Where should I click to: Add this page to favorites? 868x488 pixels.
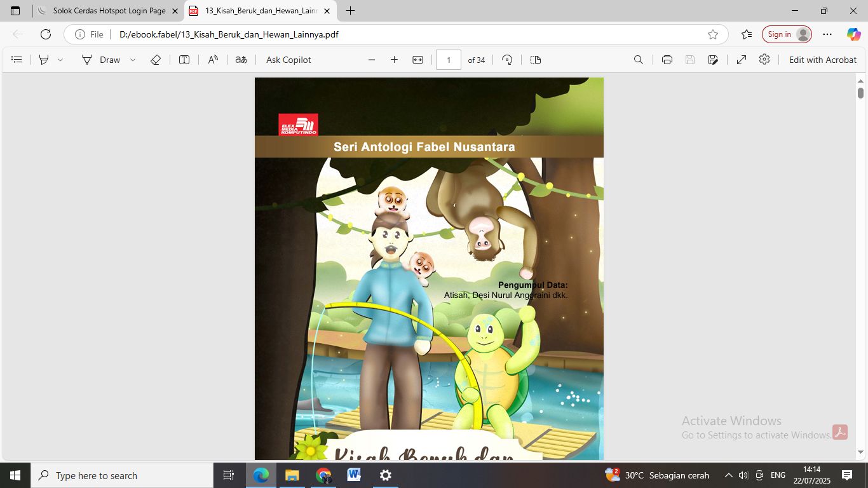pos(713,34)
